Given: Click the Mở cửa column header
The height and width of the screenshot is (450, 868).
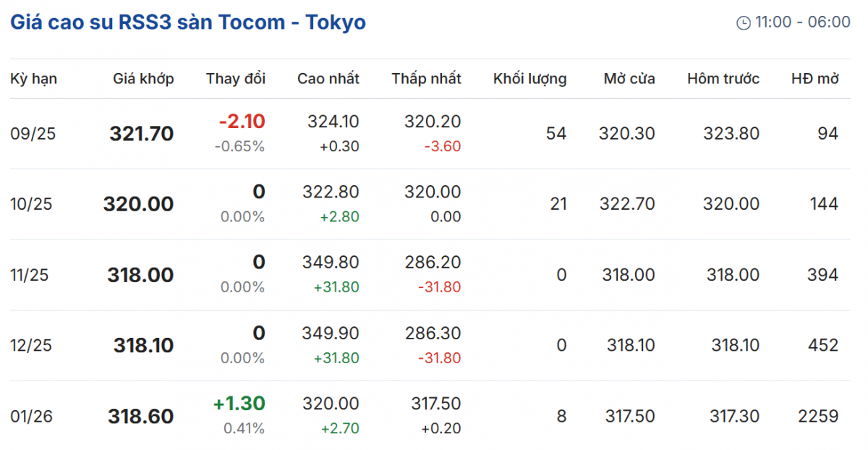Looking at the screenshot, I should point(629,79).
